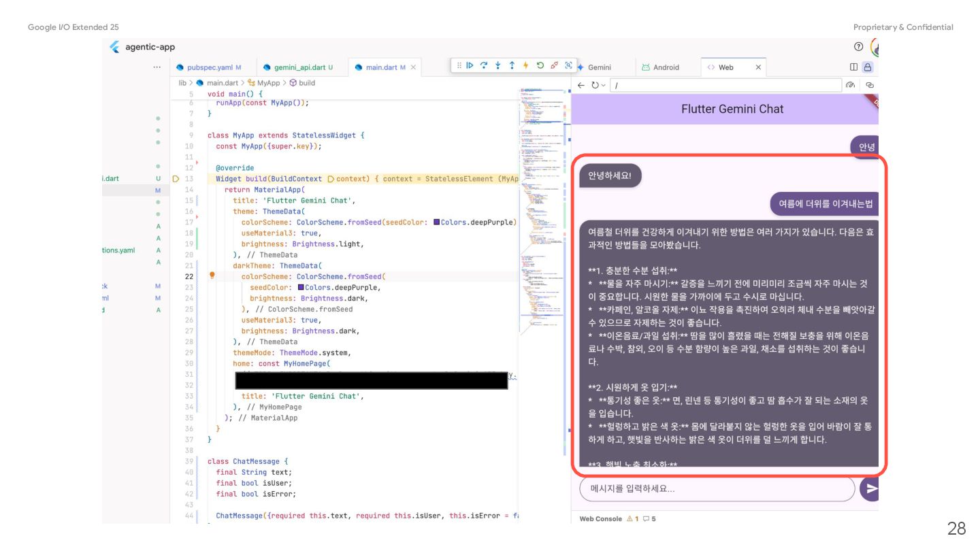This screenshot has width=980, height=551.
Task: Reload the web preview
Action: click(594, 85)
